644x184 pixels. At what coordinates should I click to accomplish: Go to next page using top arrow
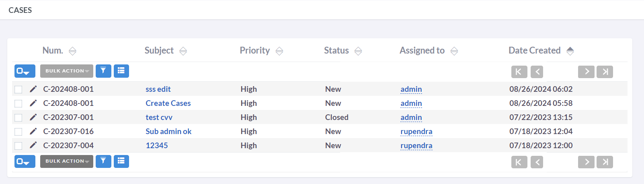[586, 72]
